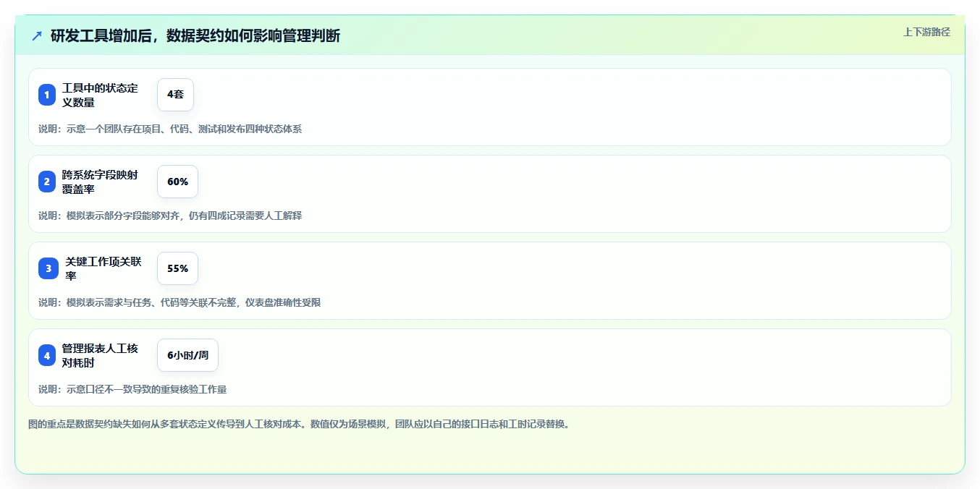The height and width of the screenshot is (489, 980).
Task: Click the number 1 step badge
Action: point(47,95)
